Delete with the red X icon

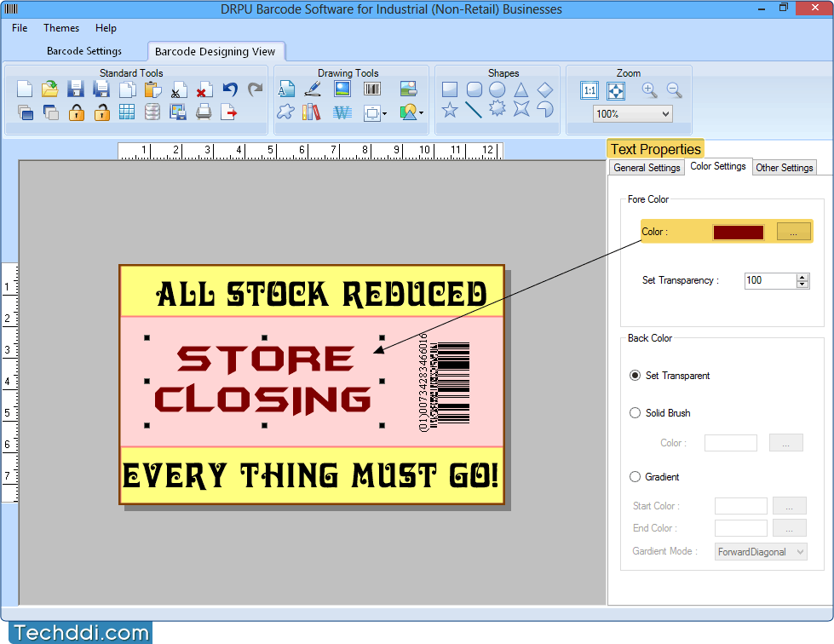[204, 89]
